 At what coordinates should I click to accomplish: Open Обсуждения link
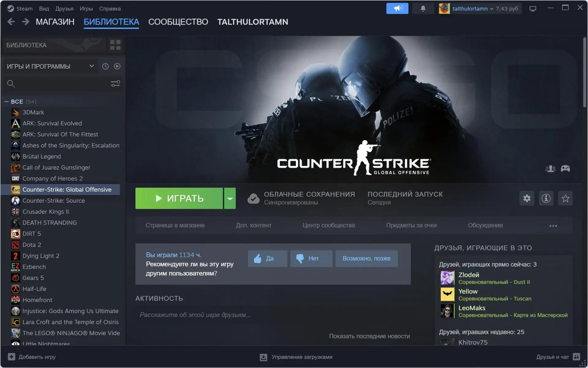click(485, 225)
